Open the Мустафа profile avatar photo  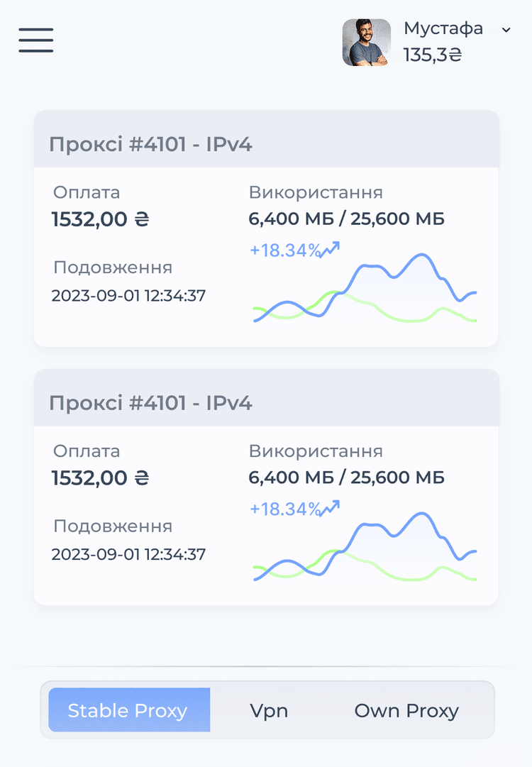pyautogui.click(x=367, y=43)
